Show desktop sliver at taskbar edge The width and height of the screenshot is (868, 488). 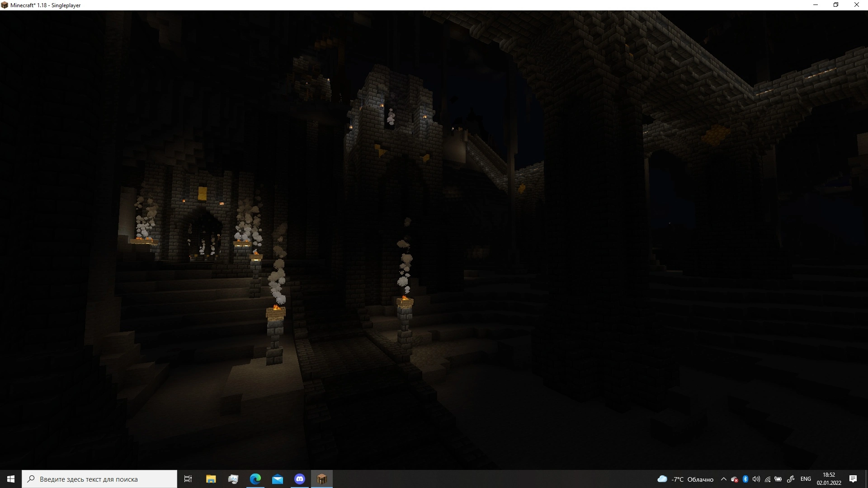tap(866, 479)
